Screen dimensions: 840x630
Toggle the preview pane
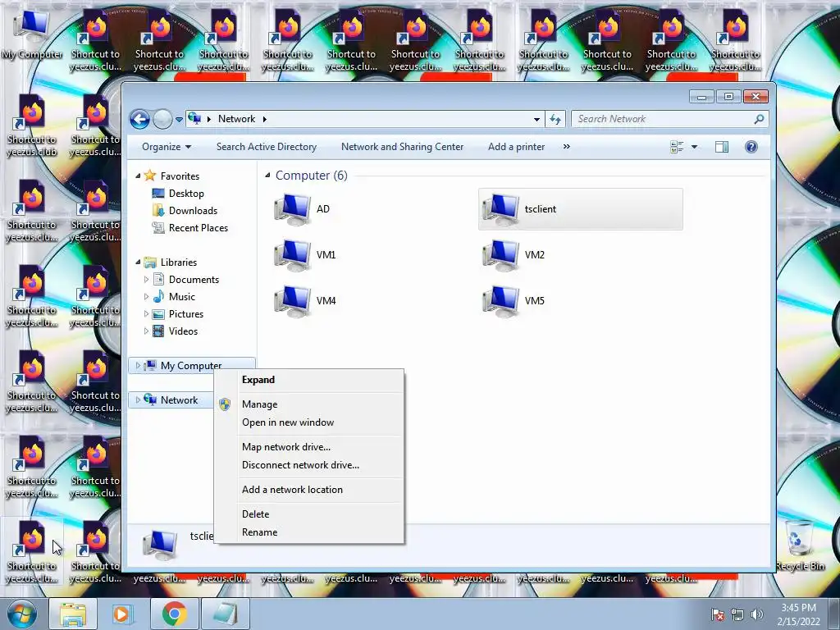722,147
